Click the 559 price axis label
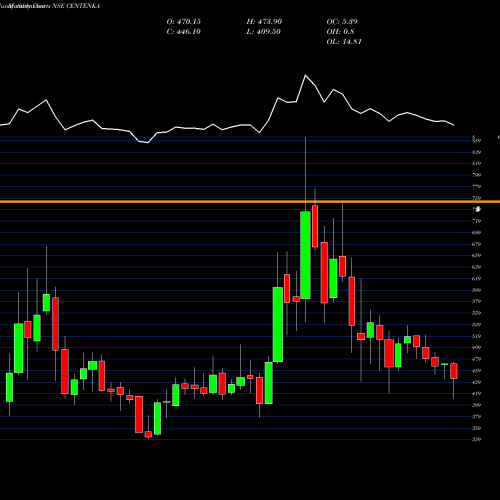 (x=477, y=313)
